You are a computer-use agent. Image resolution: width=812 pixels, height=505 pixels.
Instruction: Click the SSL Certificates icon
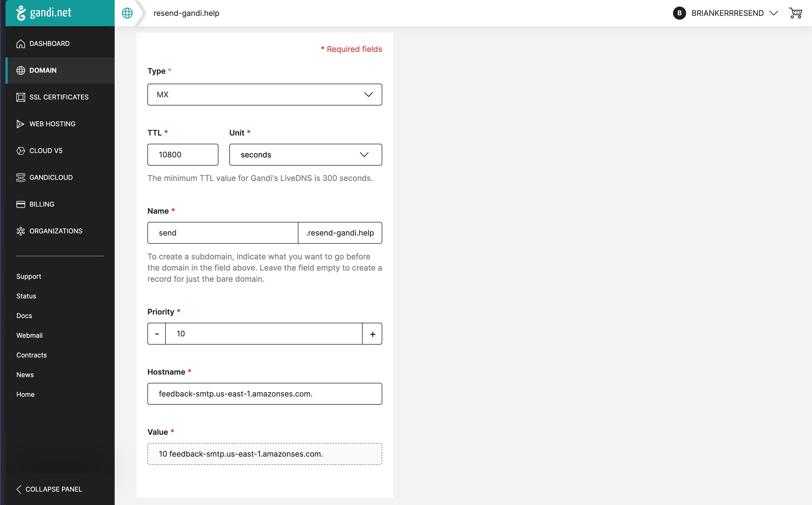pos(21,97)
